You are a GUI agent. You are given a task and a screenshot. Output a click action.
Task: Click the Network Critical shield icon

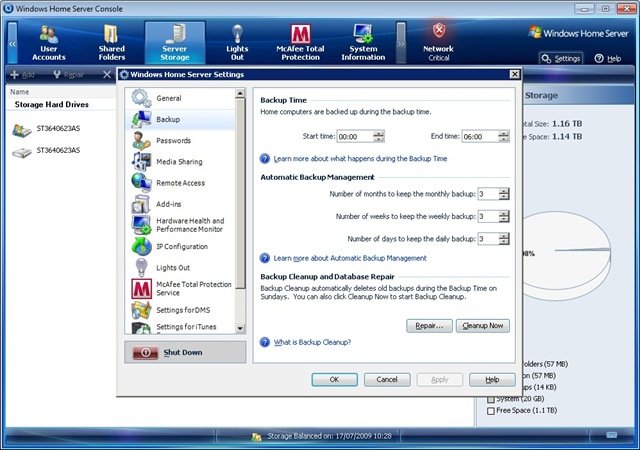[x=439, y=30]
